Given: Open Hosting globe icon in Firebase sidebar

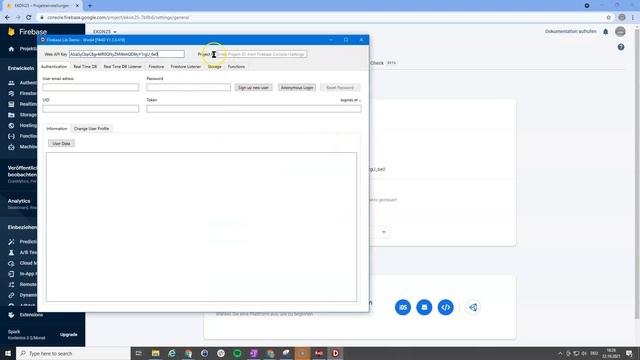Looking at the screenshot, I should point(11,125).
